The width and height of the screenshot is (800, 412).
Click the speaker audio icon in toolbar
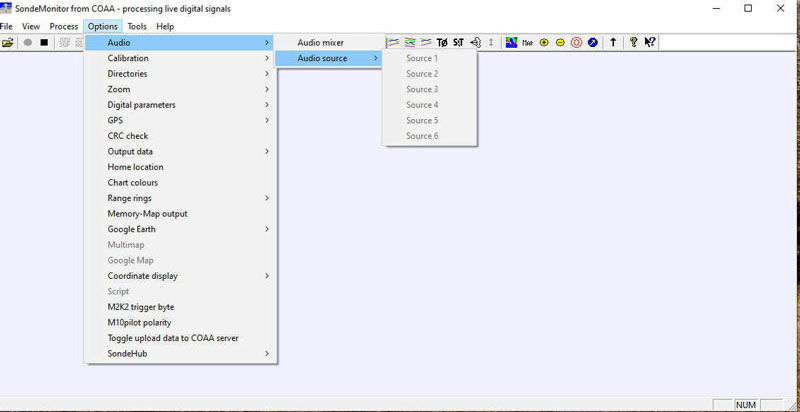(x=475, y=43)
